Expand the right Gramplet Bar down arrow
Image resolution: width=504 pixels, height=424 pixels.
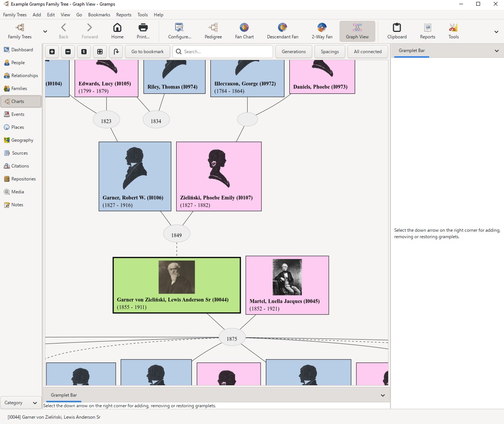(x=496, y=51)
